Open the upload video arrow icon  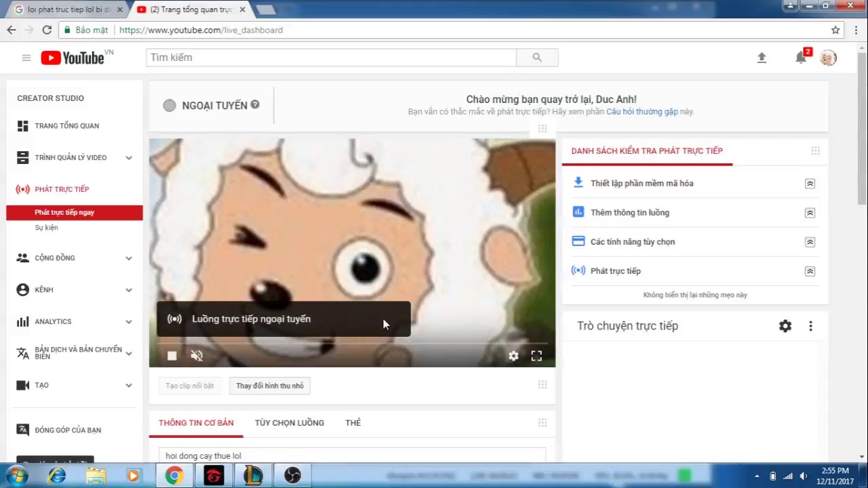pyautogui.click(x=762, y=58)
